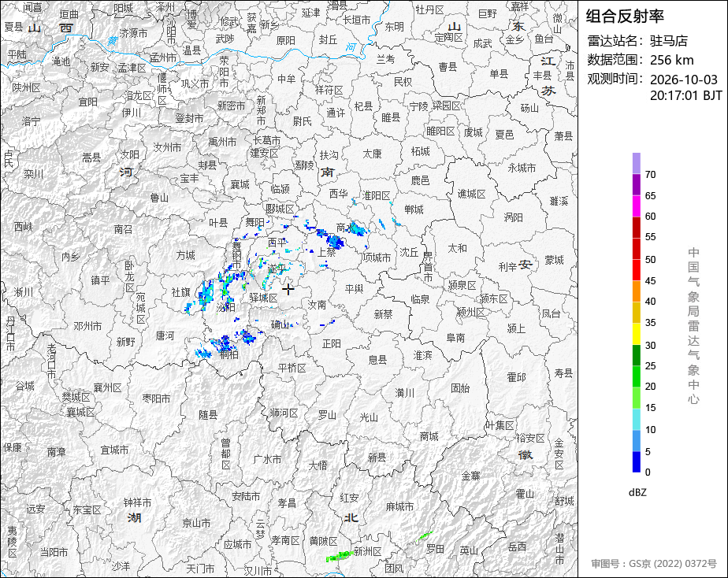Click the 麻城市 label on the map

(x=399, y=506)
